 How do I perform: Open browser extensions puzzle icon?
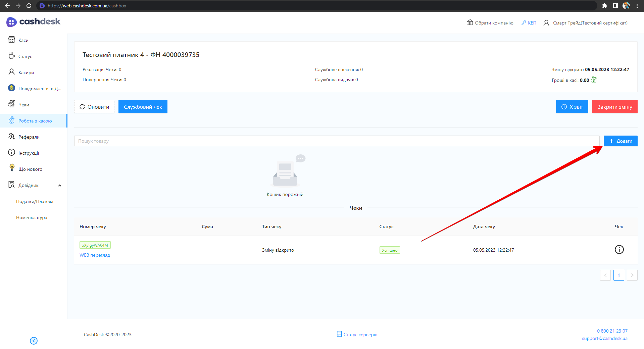click(x=604, y=6)
